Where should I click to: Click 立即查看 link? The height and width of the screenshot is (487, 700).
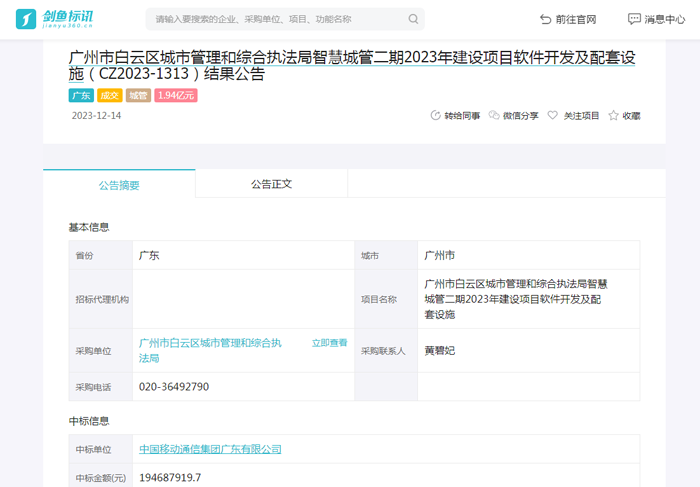(329, 343)
